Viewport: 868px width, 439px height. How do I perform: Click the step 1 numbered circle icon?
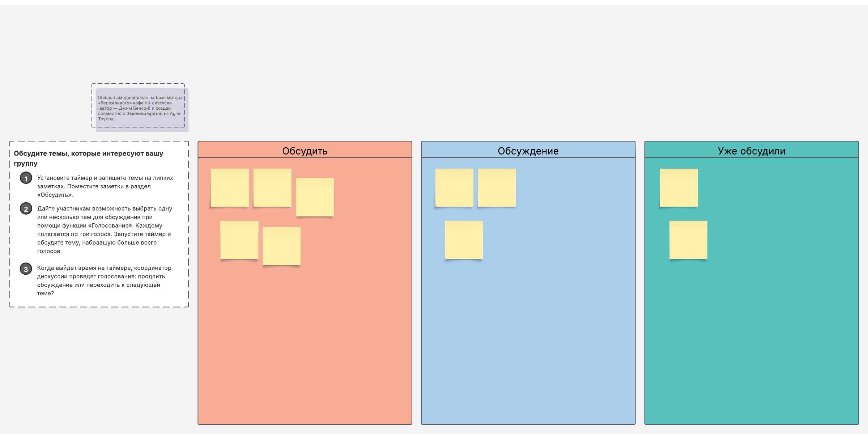(x=26, y=178)
